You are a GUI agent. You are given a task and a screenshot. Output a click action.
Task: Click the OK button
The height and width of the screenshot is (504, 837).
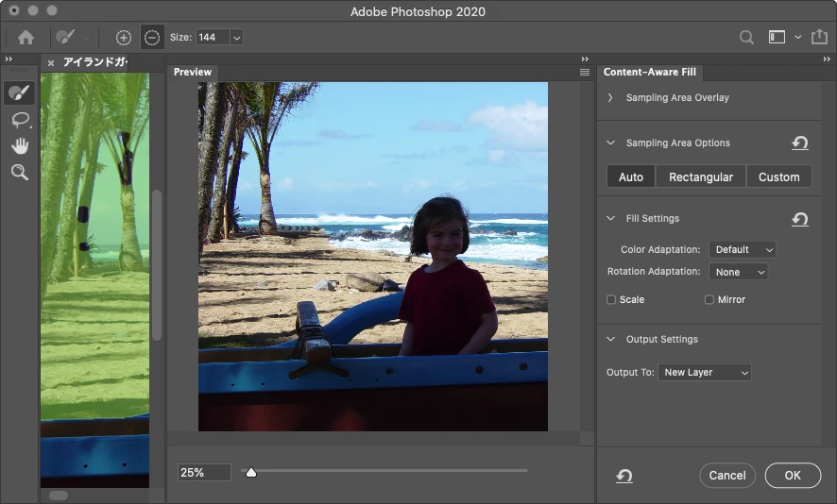click(793, 475)
